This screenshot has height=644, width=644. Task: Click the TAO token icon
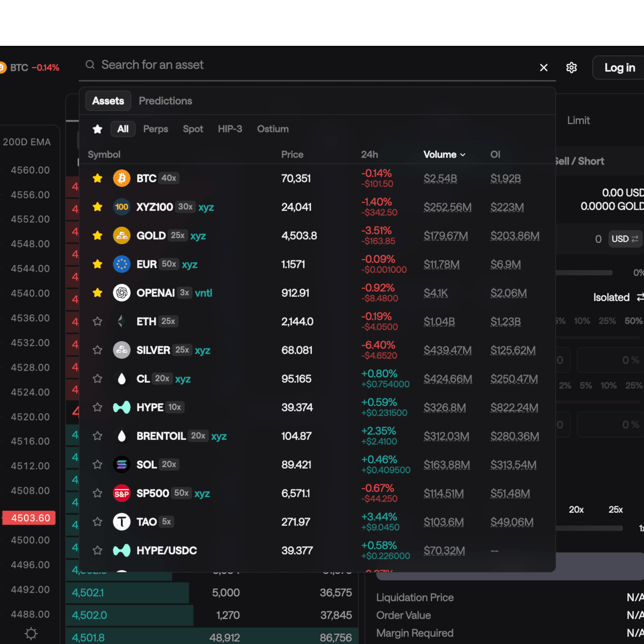(x=122, y=522)
